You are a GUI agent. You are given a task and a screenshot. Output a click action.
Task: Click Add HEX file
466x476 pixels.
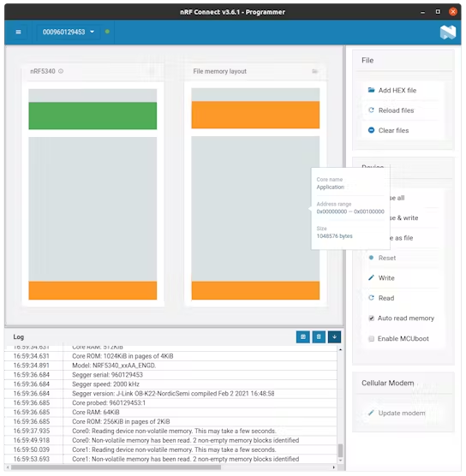(397, 90)
